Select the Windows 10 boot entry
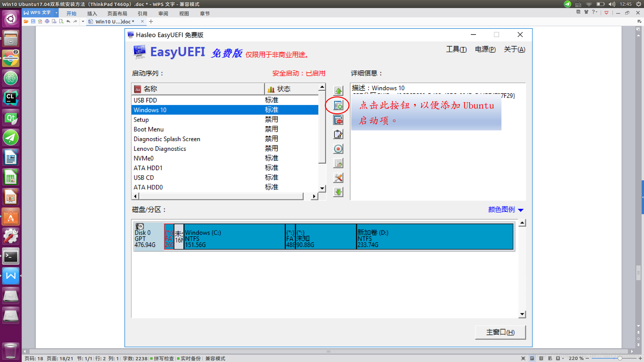Viewport: 644px width, 362px height. (225, 110)
